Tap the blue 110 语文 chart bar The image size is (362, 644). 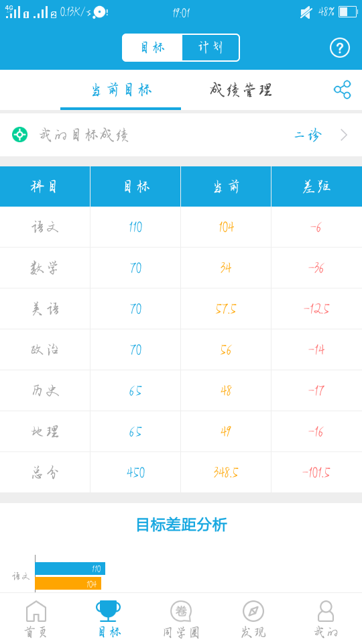(x=70, y=568)
